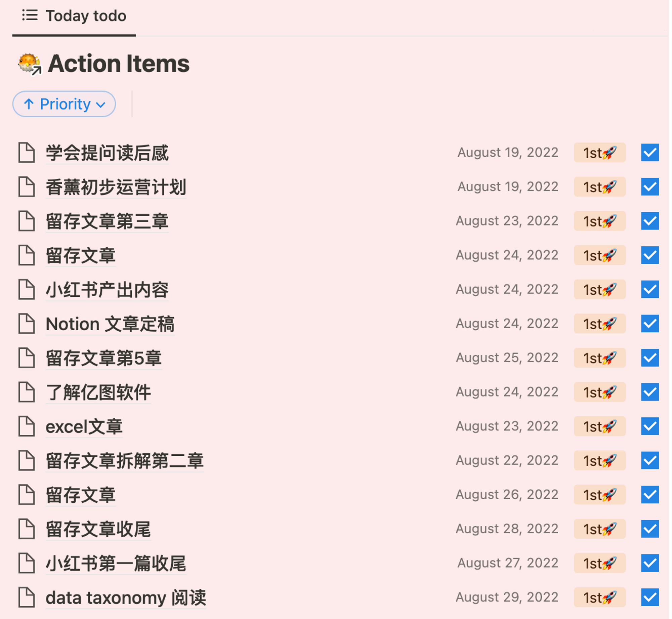The height and width of the screenshot is (619, 672).
Task: Click the document icon next to 留存文章第三章
Action: pyautogui.click(x=27, y=221)
